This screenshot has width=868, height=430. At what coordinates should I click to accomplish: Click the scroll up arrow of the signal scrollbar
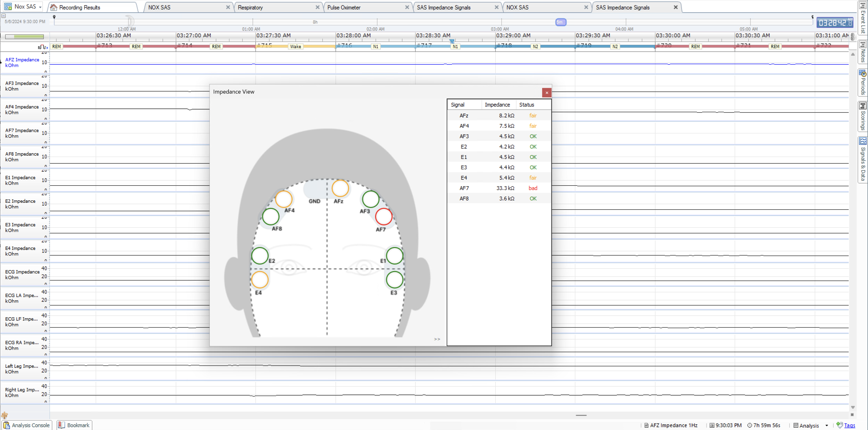pos(853,54)
